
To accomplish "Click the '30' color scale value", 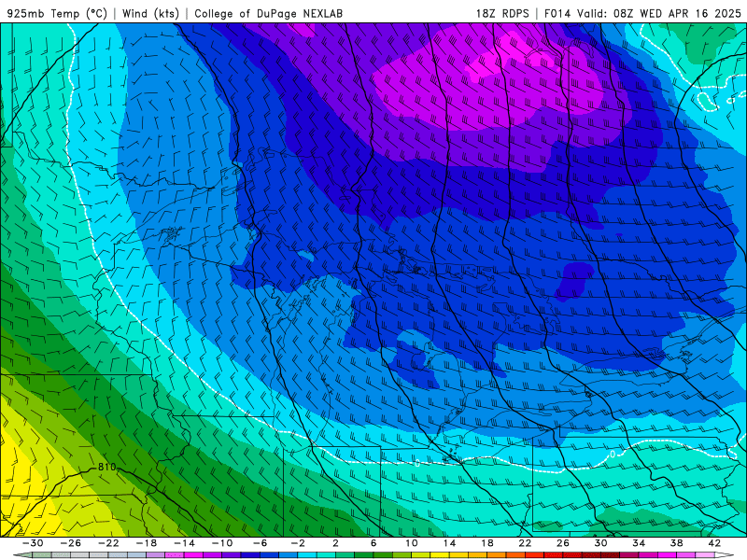I will (600, 543).
